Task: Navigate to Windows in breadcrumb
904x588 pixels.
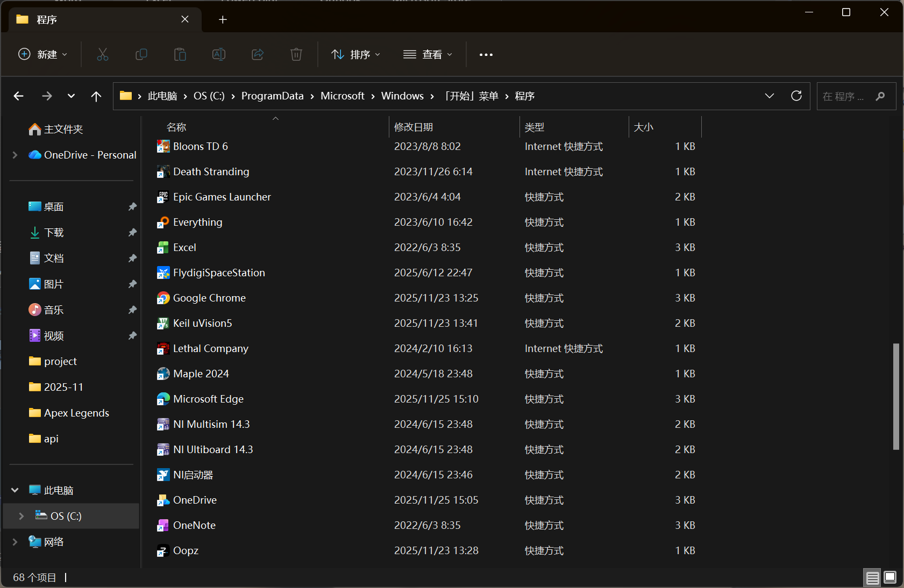Action: pos(402,96)
